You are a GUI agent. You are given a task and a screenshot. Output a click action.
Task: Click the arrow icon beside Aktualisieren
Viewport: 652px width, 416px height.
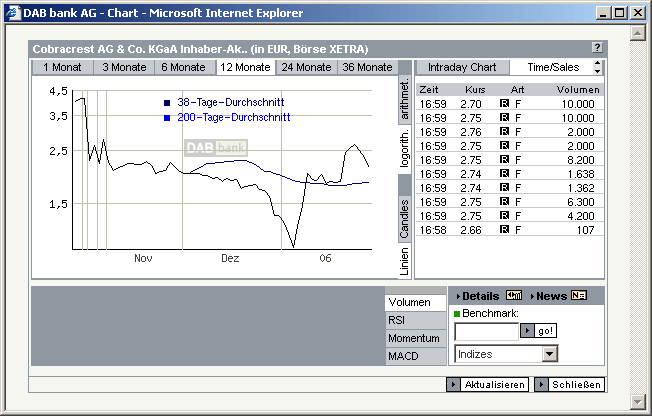(x=454, y=385)
